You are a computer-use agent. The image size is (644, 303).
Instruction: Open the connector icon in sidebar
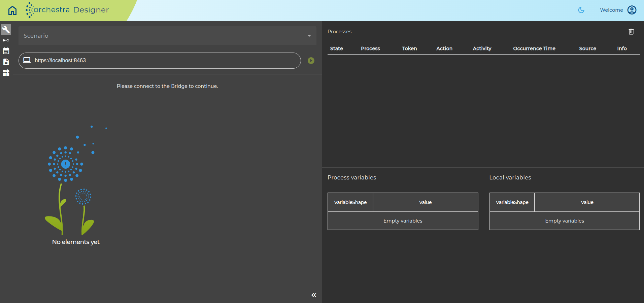coord(6,40)
